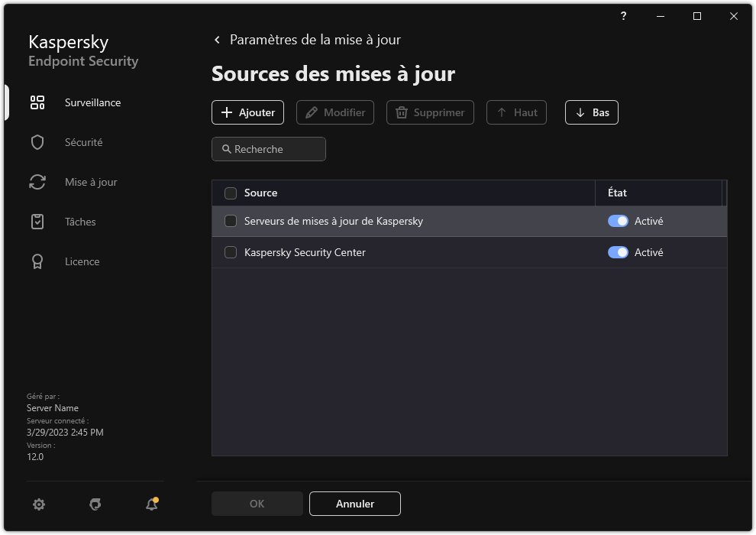Check the select-all Source checkbox
756x535 pixels.
(x=230, y=193)
